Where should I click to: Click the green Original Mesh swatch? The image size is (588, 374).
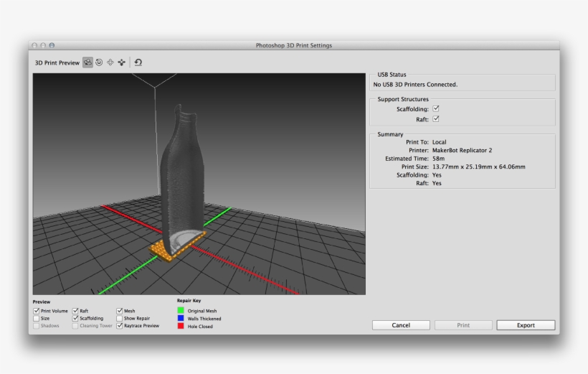[x=180, y=311]
